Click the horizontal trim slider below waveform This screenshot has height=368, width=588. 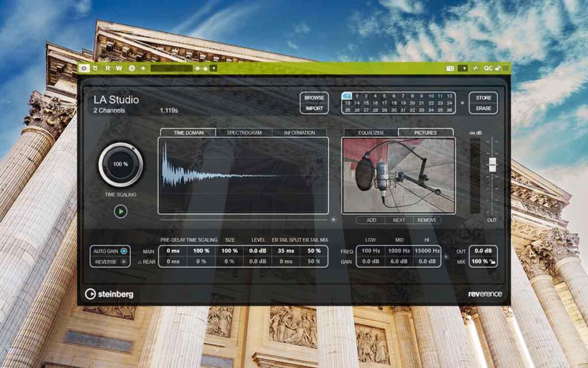tap(243, 219)
